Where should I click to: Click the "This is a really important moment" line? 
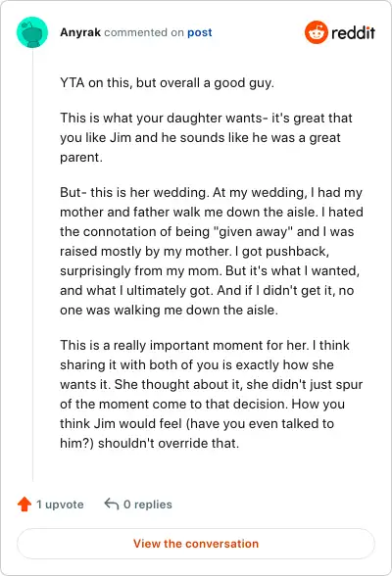205,345
